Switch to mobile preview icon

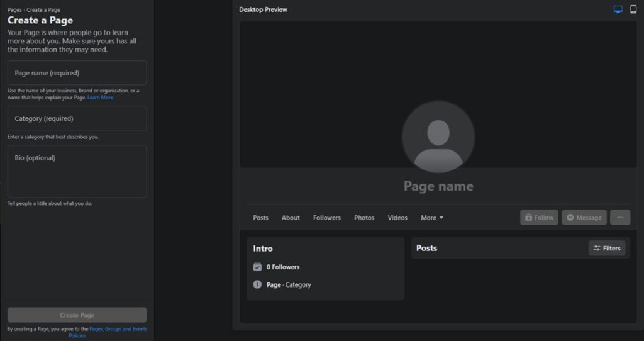pyautogui.click(x=633, y=9)
